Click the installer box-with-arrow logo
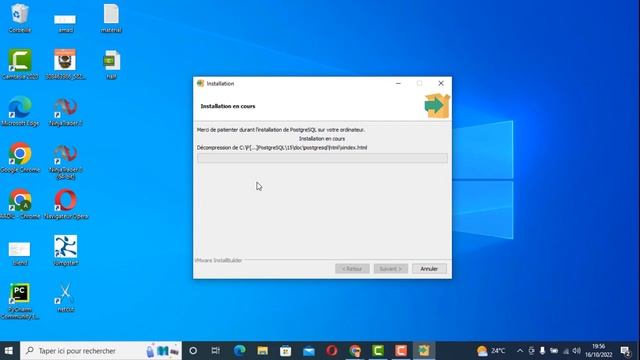640x360 pixels. (437, 106)
